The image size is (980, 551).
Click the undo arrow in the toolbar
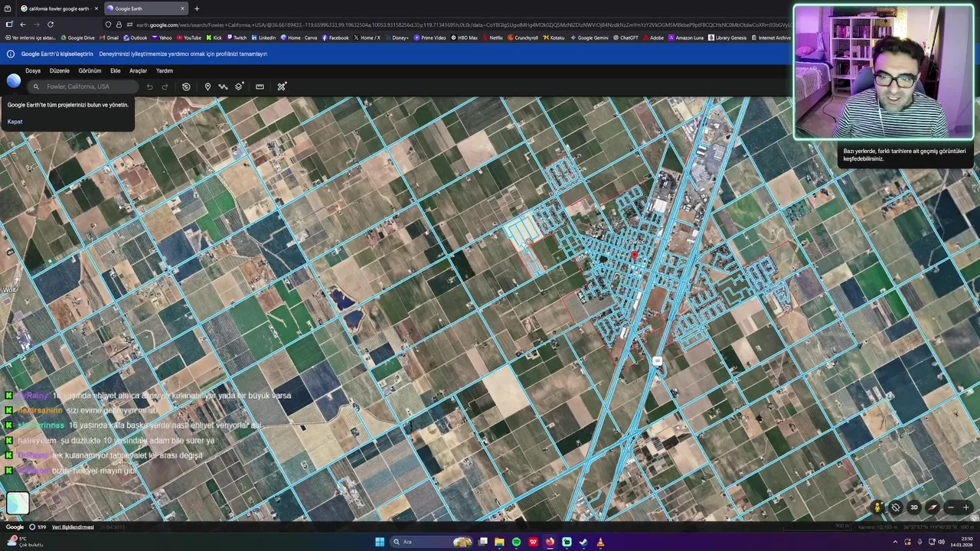click(x=149, y=86)
